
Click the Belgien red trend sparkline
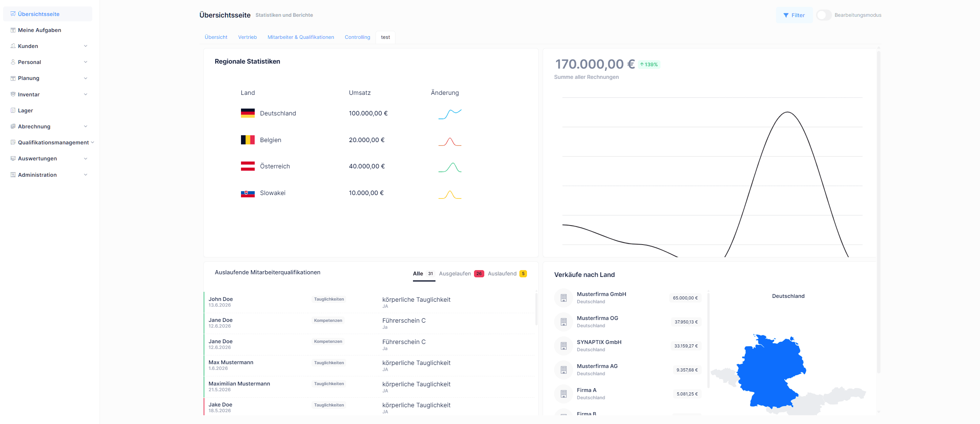pyautogui.click(x=450, y=141)
